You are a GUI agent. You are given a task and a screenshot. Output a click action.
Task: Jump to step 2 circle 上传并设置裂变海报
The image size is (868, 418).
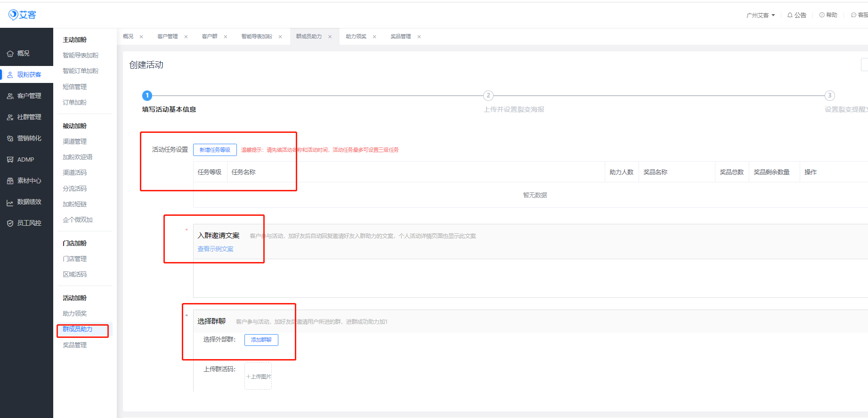coord(488,96)
